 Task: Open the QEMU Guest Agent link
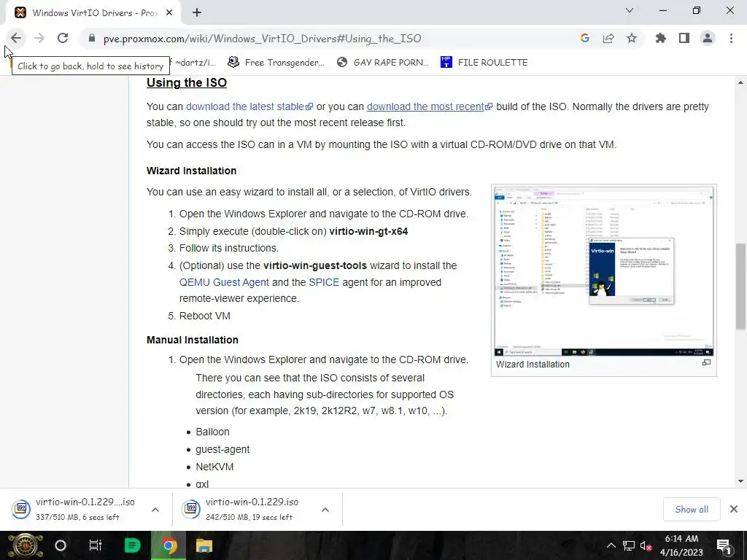pyautogui.click(x=224, y=282)
